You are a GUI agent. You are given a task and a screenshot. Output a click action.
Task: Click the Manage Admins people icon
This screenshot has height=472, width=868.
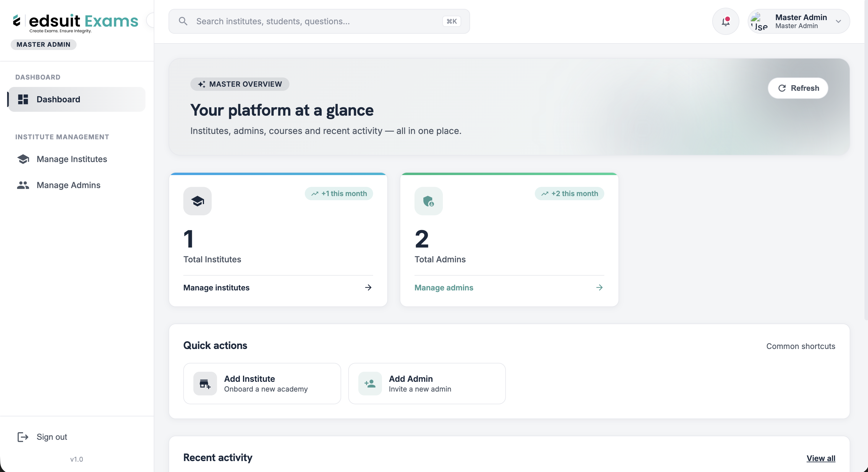[x=23, y=185]
